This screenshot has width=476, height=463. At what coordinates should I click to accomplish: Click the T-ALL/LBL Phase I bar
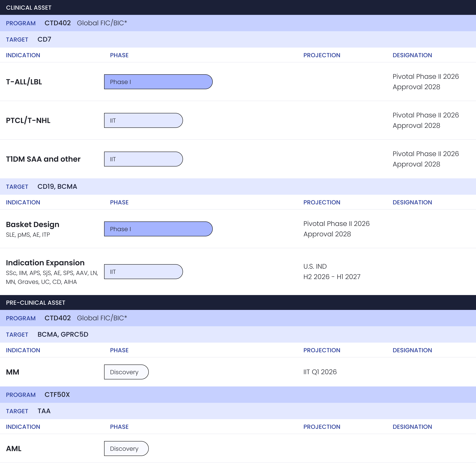[x=158, y=82]
